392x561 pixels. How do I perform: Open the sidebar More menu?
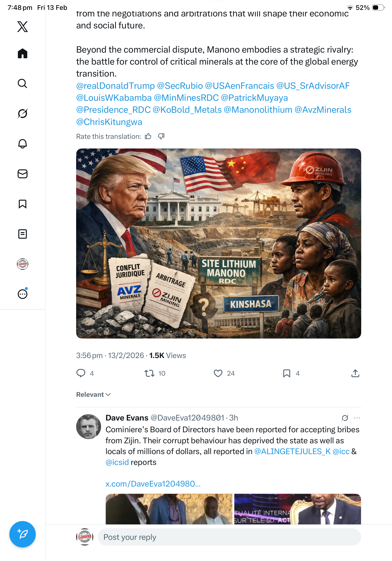[x=23, y=294]
